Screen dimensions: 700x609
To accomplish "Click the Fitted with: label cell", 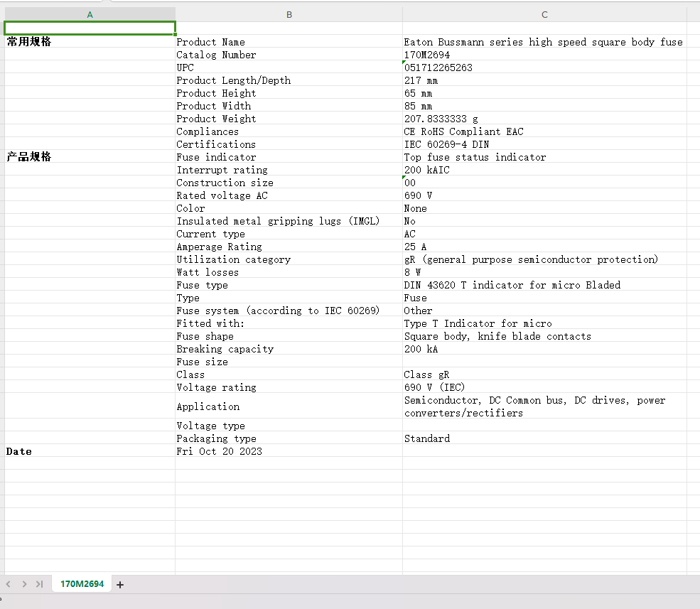I will (x=289, y=323).
